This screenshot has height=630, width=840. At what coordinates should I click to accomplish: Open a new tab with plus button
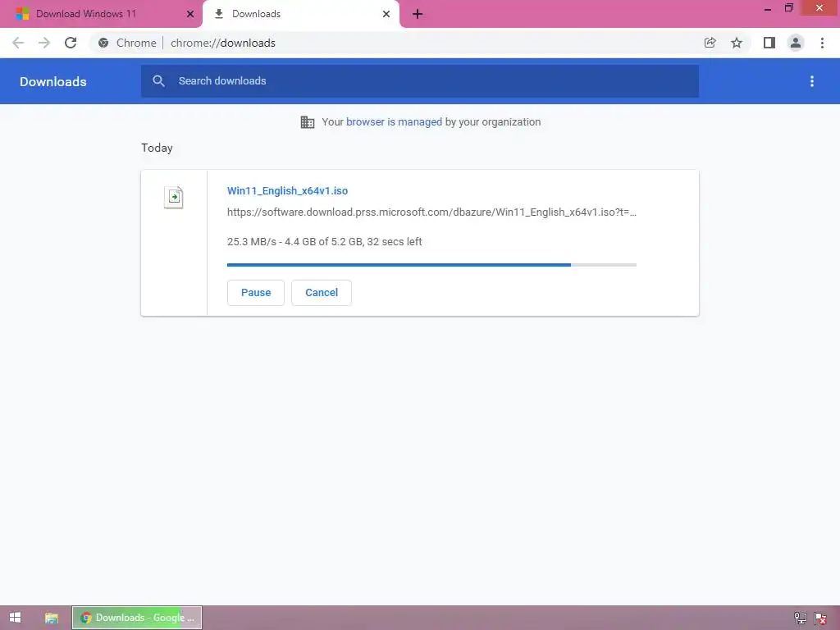418,14
